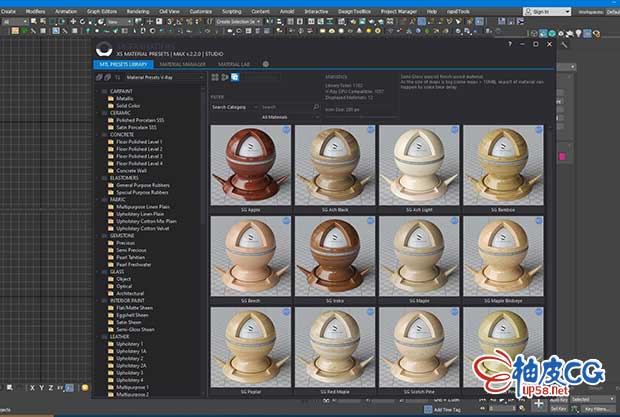Click the yellow sun light icon in second toolbar
This screenshot has width=620, height=417.
[x=369, y=30]
